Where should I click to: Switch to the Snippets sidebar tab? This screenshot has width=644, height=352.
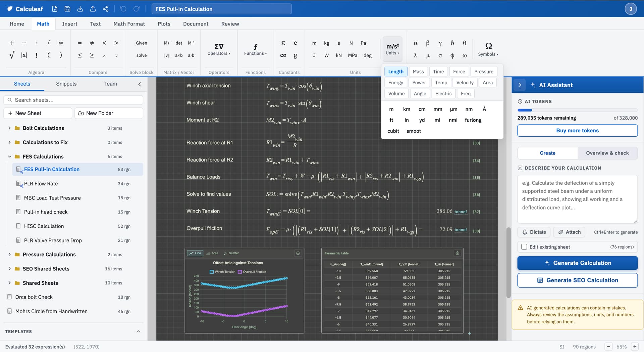(x=66, y=84)
